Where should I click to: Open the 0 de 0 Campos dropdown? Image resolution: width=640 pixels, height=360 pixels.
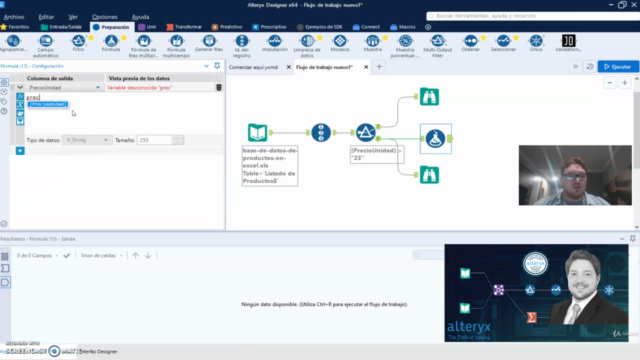pos(37,256)
